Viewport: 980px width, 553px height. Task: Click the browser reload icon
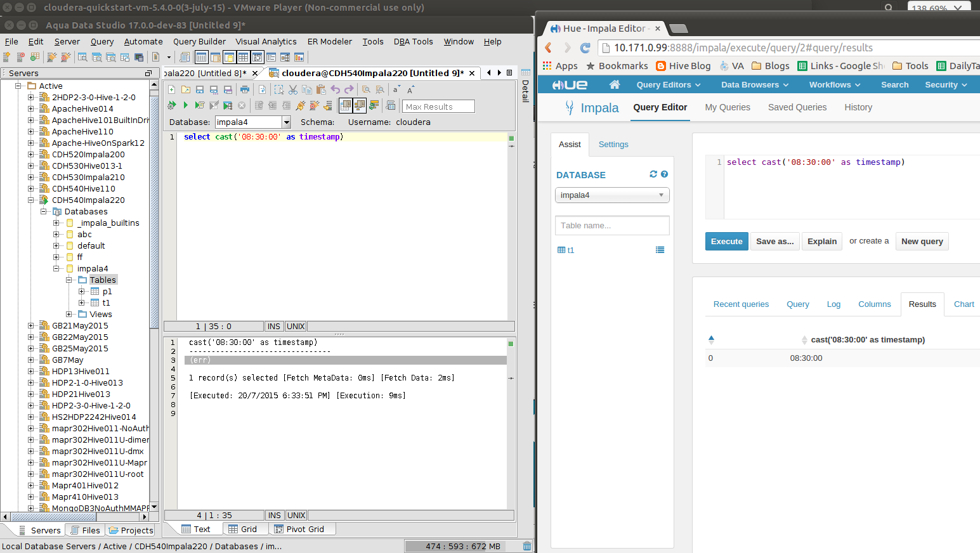[585, 48]
